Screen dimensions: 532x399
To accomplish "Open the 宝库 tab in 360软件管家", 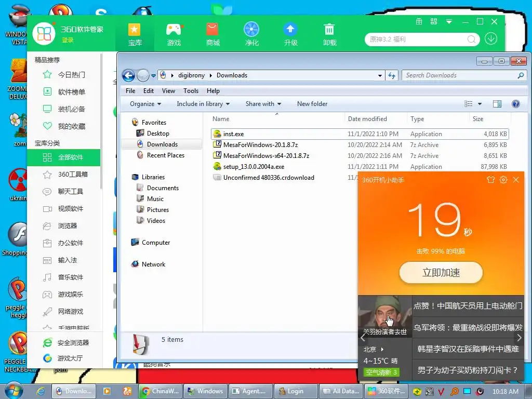I will 135,35.
